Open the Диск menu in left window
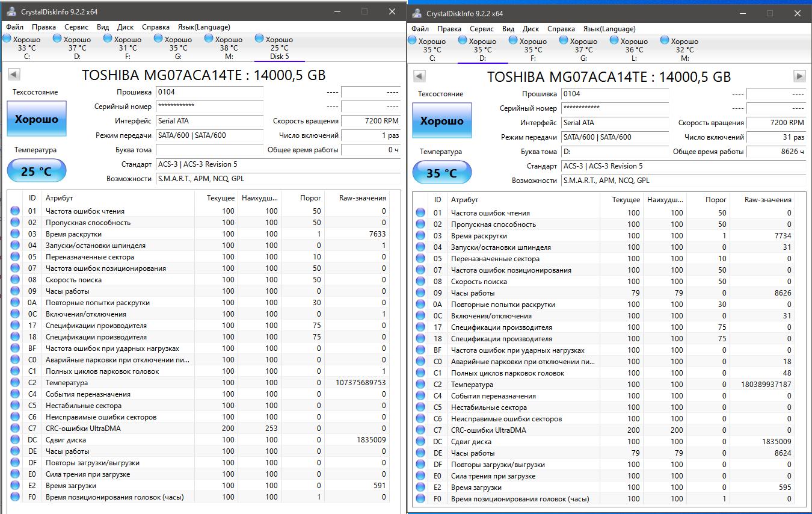The width and height of the screenshot is (812, 514). [x=126, y=27]
